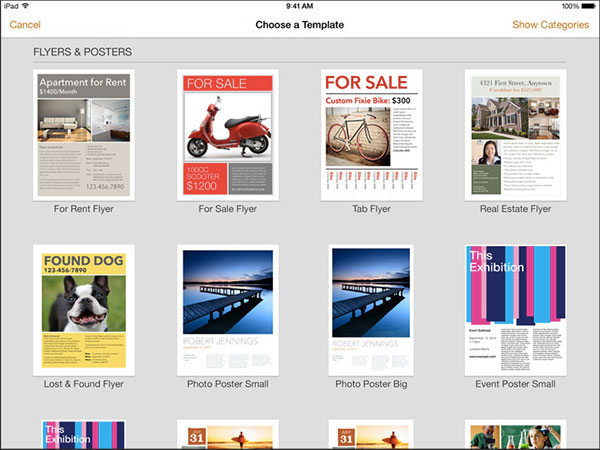600x450 pixels.
Task: Tap the Cancel button
Action: tap(25, 25)
